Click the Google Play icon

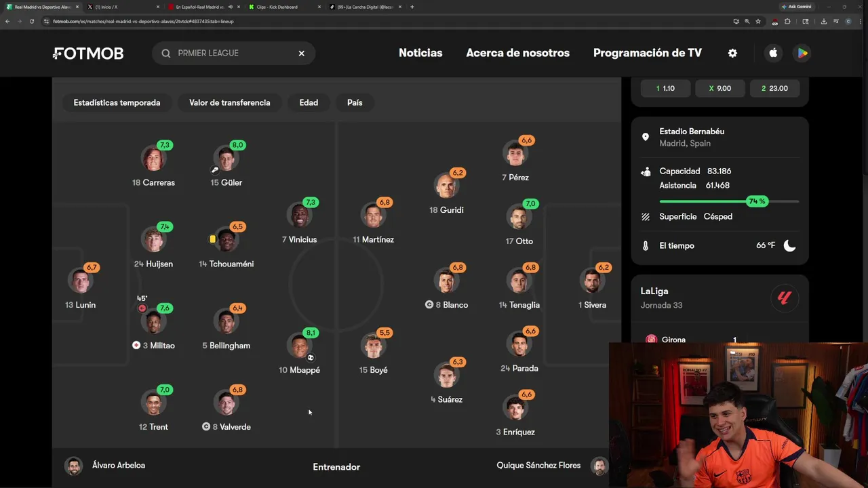pos(802,53)
